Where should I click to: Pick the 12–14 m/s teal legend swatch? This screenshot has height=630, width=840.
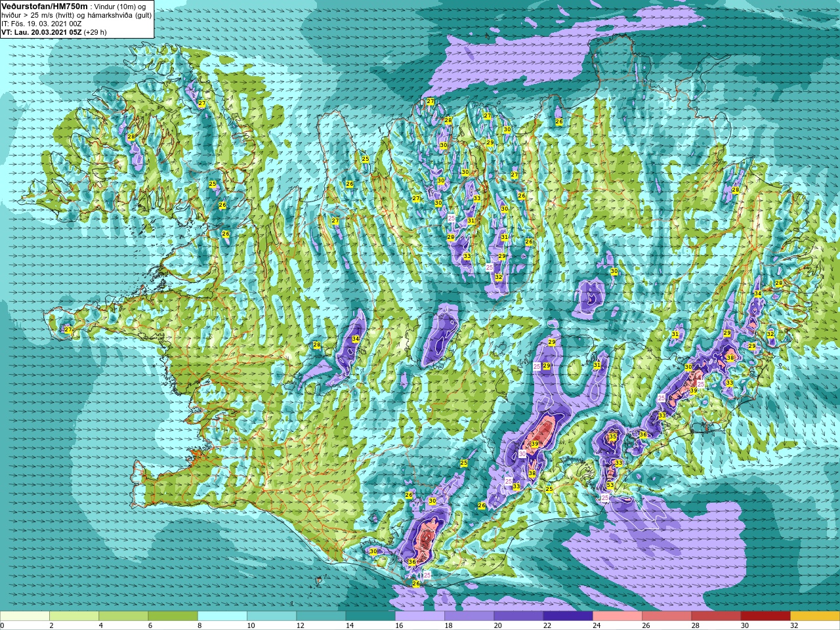click(x=321, y=616)
